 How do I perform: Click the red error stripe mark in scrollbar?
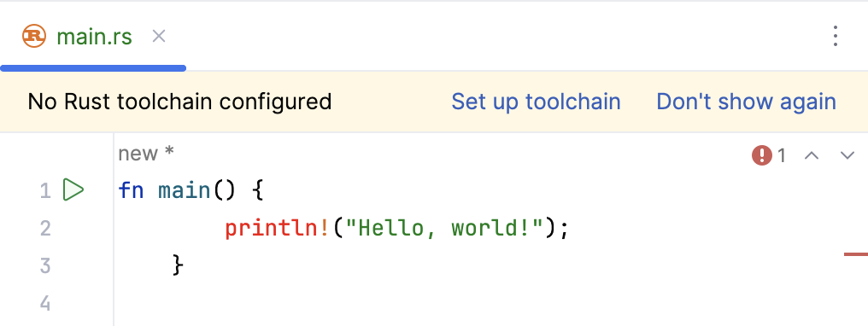coord(856,254)
